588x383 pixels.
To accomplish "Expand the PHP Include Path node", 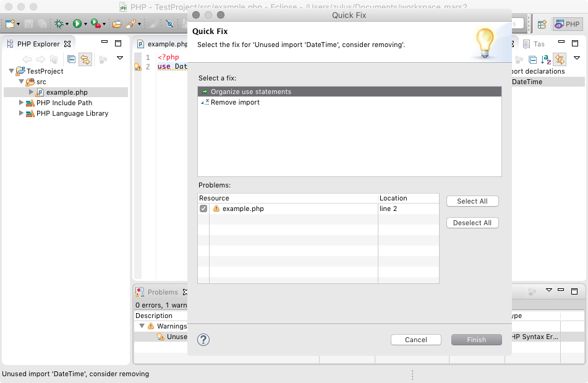I will pyautogui.click(x=22, y=103).
